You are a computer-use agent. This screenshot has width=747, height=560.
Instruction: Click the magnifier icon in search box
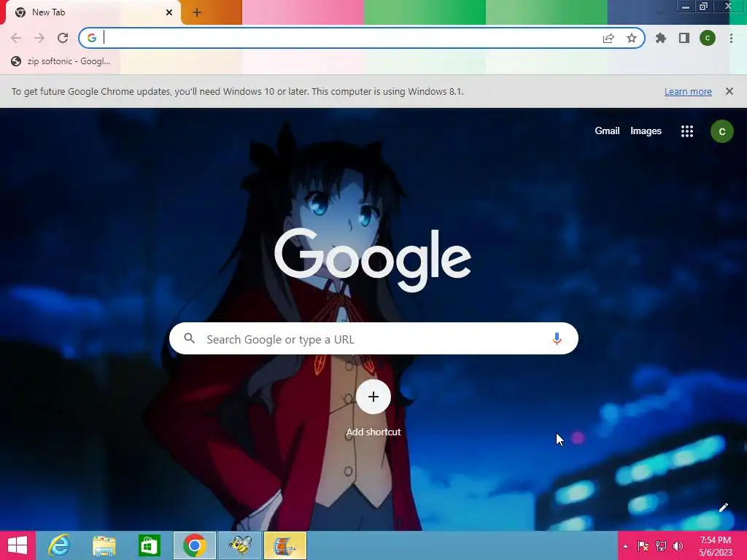(x=189, y=338)
